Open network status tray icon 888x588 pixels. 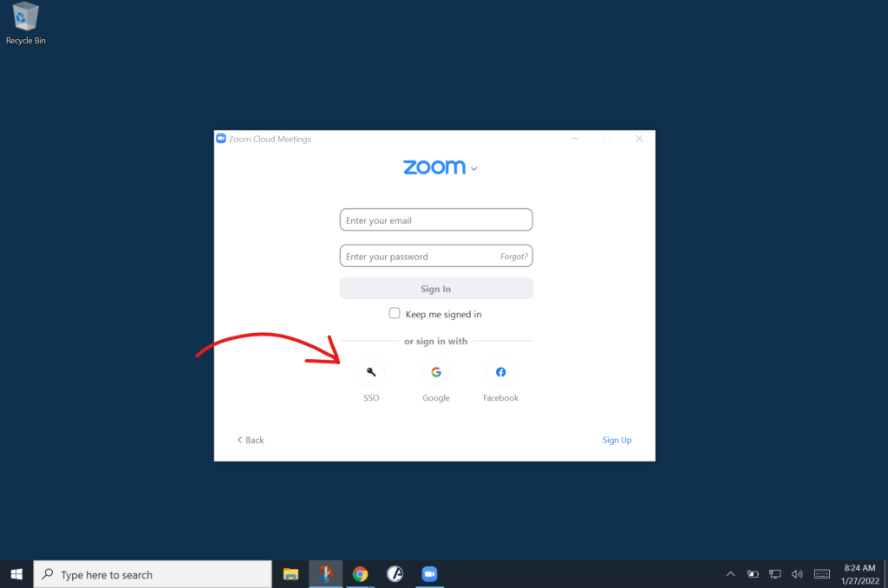pos(774,574)
